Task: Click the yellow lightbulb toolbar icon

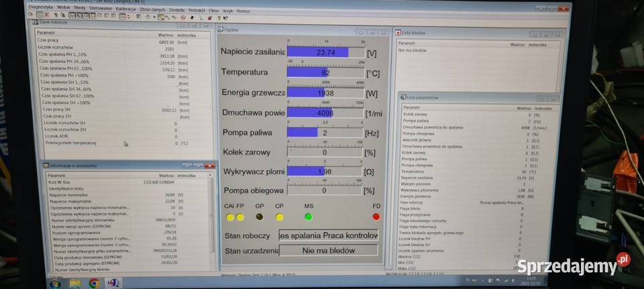Action: pos(219,18)
